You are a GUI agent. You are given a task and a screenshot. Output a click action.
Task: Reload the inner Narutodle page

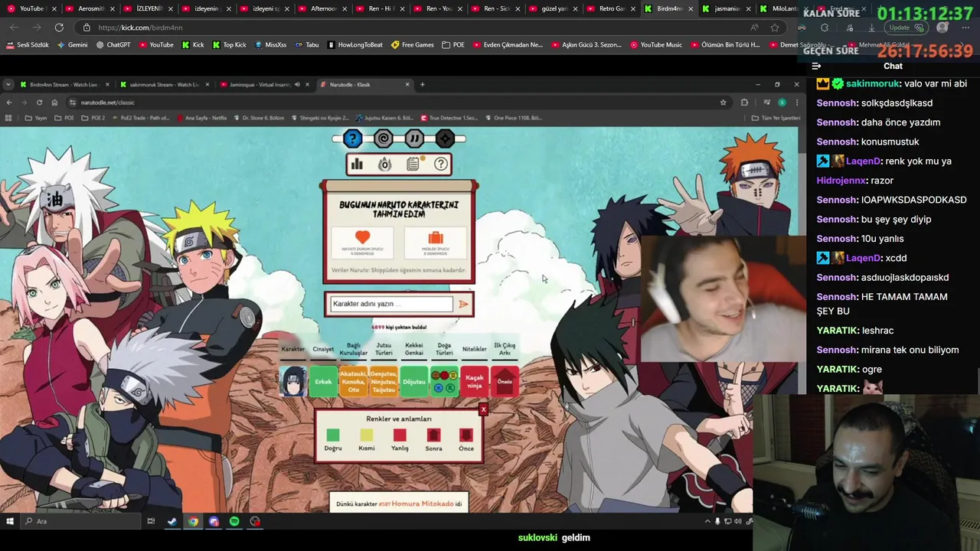(x=39, y=103)
